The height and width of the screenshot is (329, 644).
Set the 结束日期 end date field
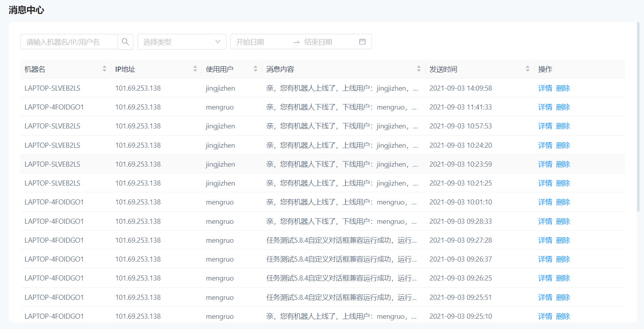327,42
